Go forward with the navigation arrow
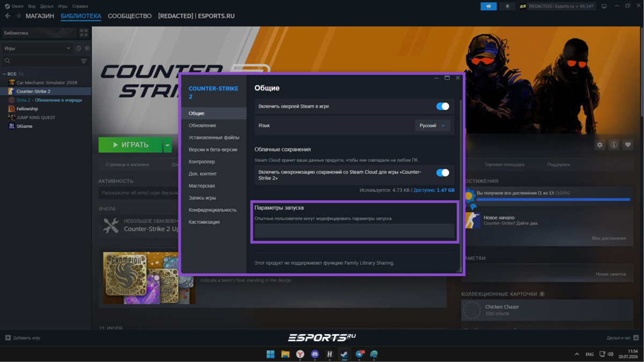 click(18, 16)
